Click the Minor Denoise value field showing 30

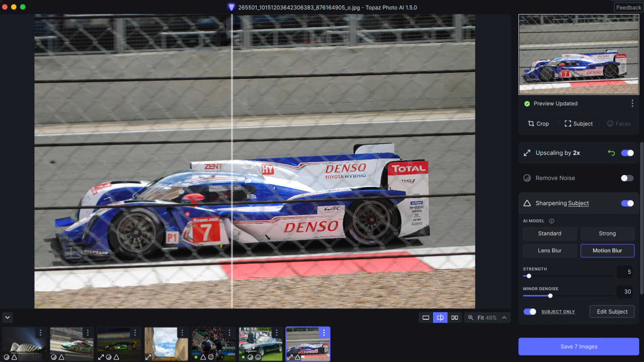click(x=625, y=292)
